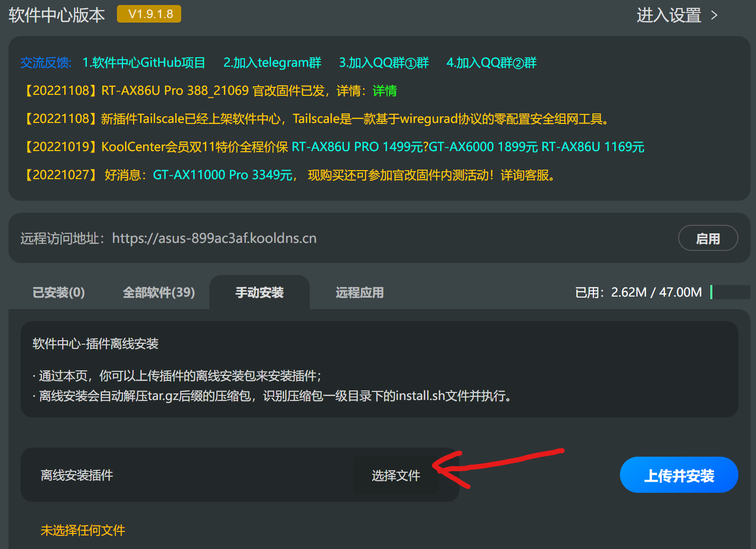Switch to the 已安装(0) tab
The width and height of the screenshot is (756, 549).
point(59,293)
